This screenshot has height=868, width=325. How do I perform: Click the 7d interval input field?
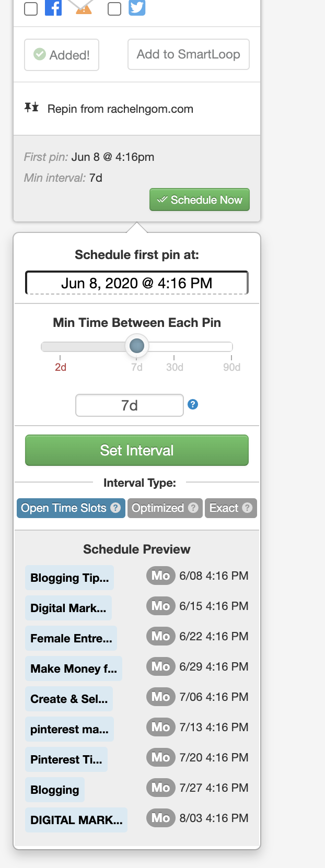point(129,405)
